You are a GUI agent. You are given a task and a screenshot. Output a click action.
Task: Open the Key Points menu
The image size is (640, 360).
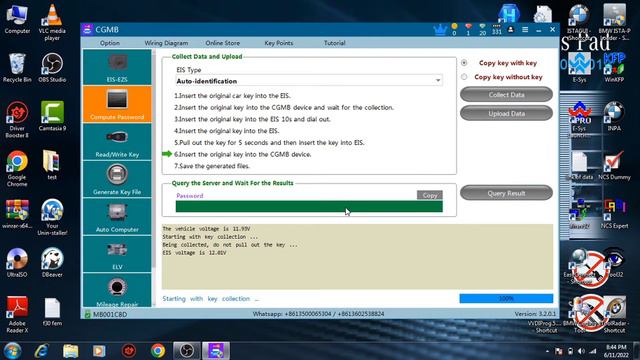tap(279, 43)
